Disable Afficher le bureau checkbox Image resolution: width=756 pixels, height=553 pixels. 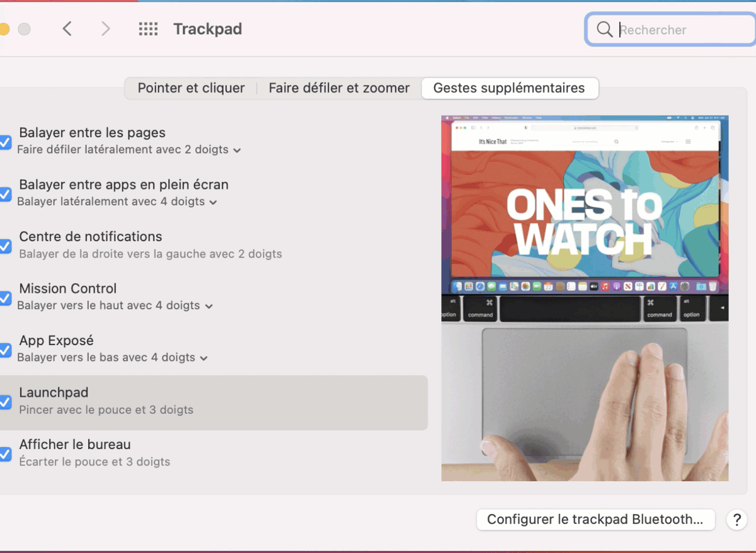[x=4, y=454]
